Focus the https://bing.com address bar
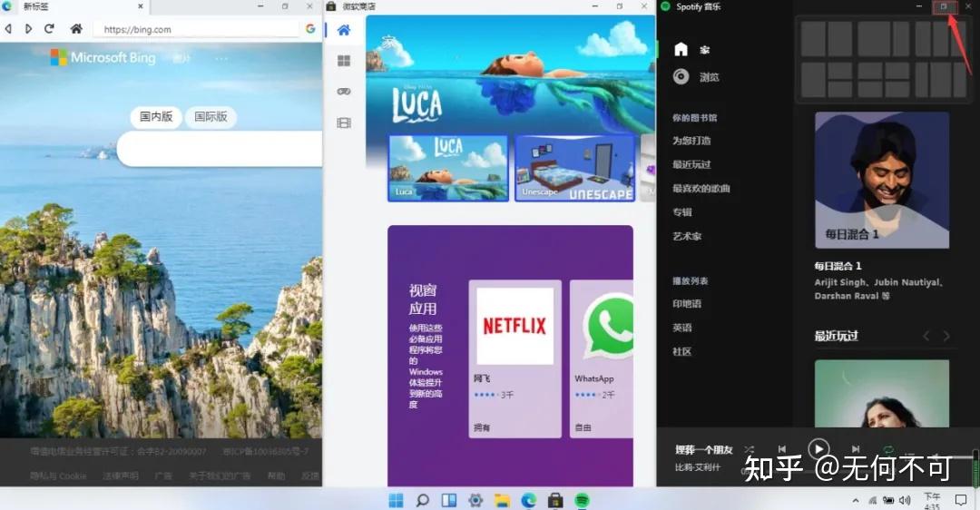 (x=197, y=29)
